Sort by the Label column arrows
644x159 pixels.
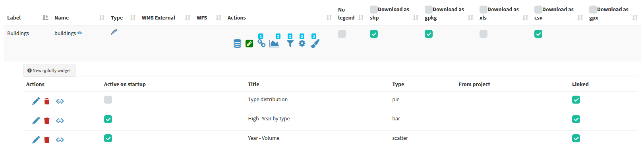point(45,18)
